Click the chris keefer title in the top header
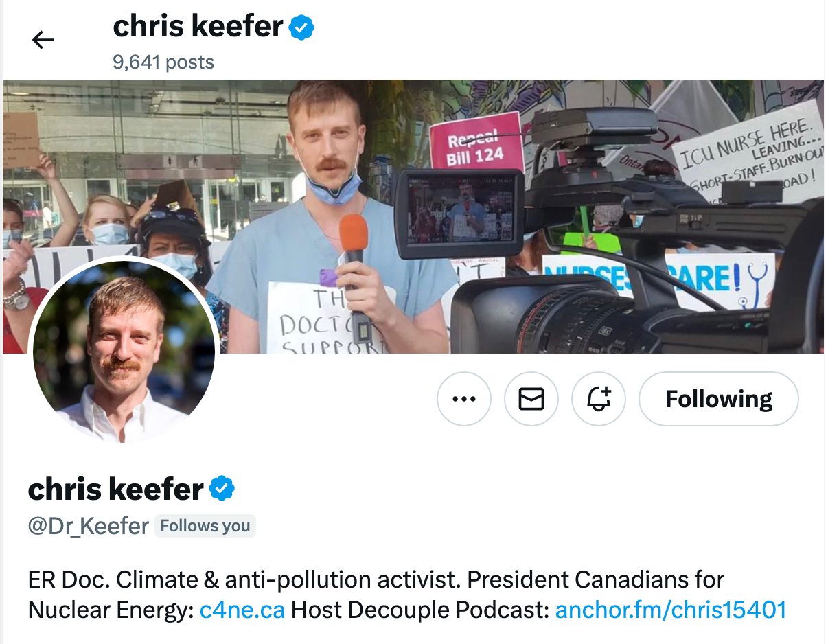Screen dimensions: 828x644 tap(198, 27)
